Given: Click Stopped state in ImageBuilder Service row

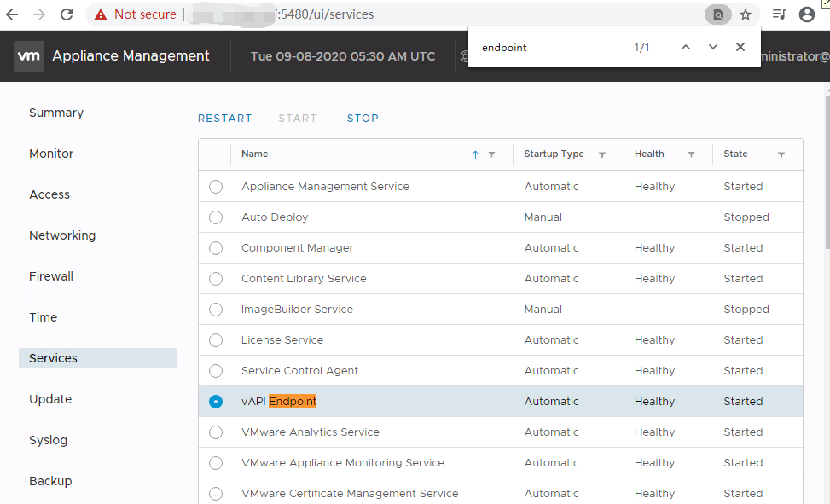Looking at the screenshot, I should [746, 310].
